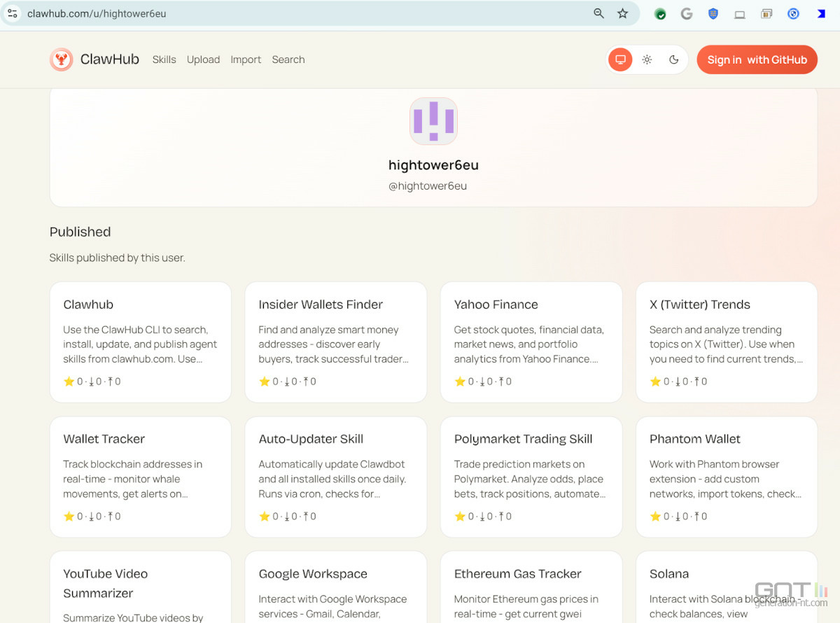This screenshot has width=840, height=623.
Task: Open the Yahoo Finance skill
Action: (x=531, y=342)
